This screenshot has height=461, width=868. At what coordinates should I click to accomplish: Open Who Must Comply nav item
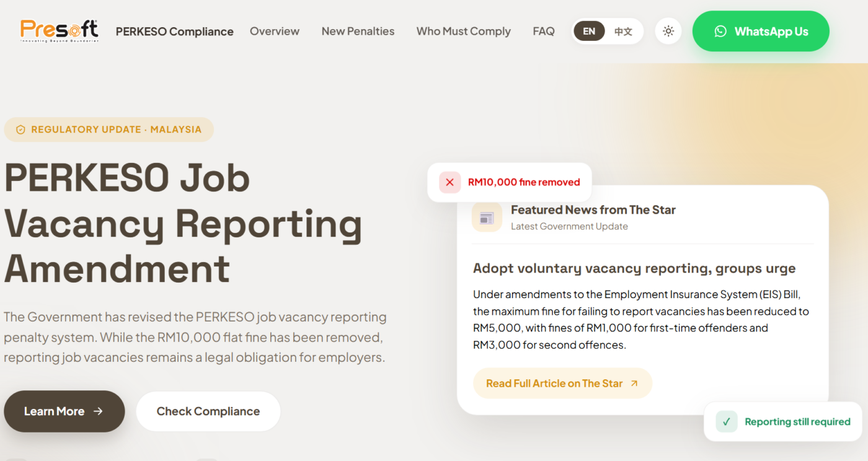[x=464, y=31]
